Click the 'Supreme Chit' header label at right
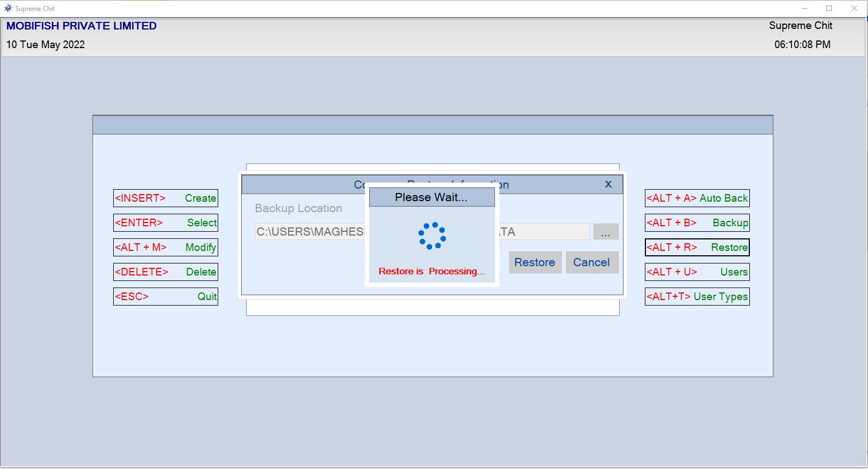The image size is (868, 469). 801,26
